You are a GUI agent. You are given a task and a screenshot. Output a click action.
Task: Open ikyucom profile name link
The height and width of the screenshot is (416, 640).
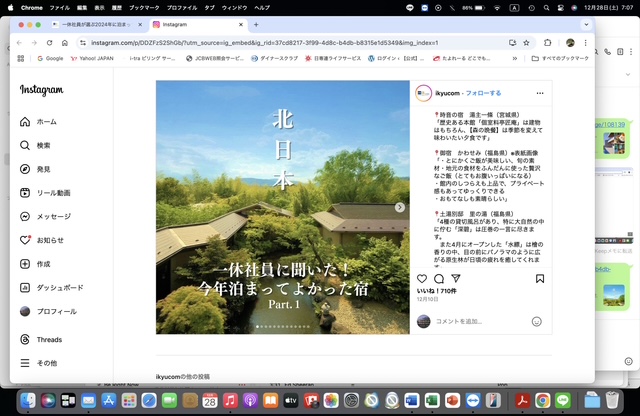[447, 93]
